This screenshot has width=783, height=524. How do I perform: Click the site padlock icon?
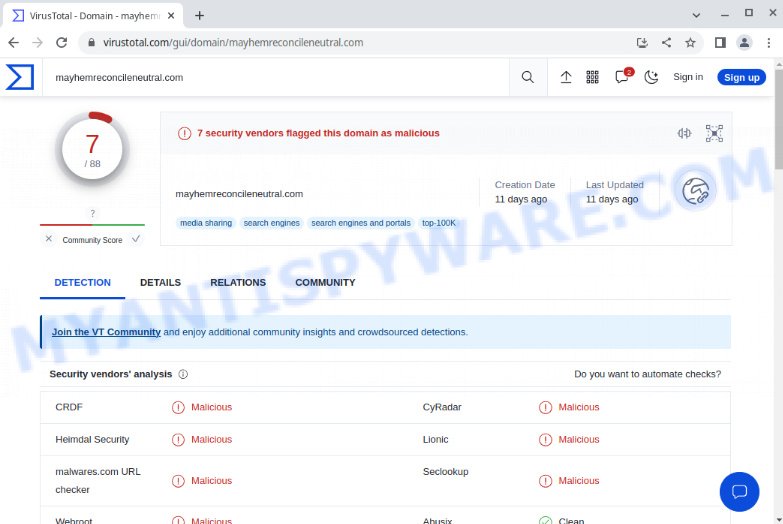pyautogui.click(x=91, y=42)
